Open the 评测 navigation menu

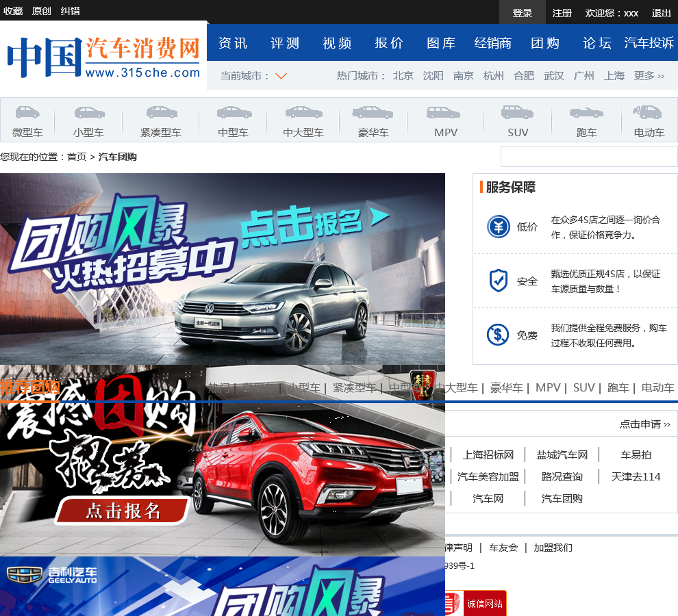(285, 43)
